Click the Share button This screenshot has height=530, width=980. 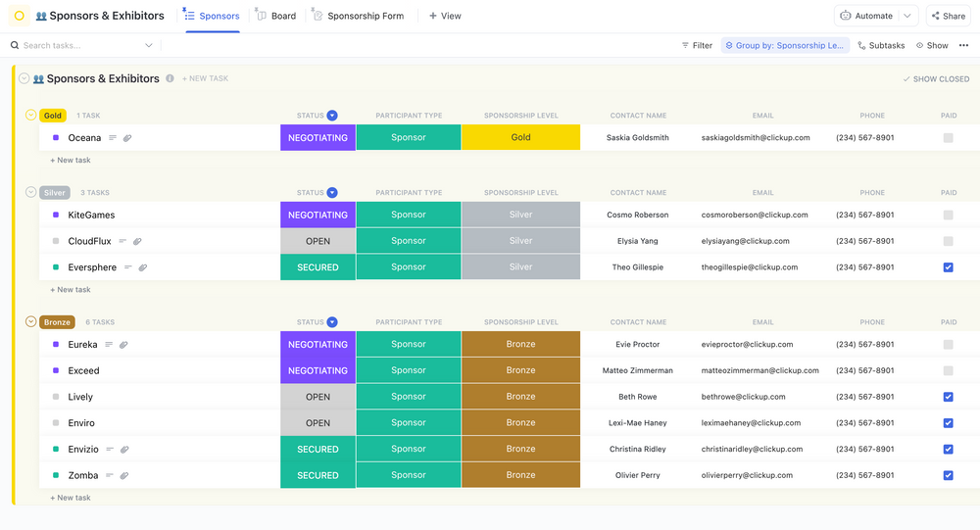tap(947, 16)
